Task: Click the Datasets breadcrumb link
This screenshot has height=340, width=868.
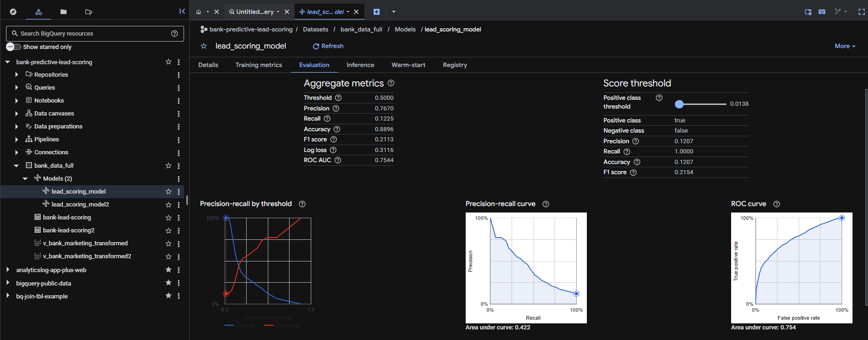Action: tap(315, 30)
